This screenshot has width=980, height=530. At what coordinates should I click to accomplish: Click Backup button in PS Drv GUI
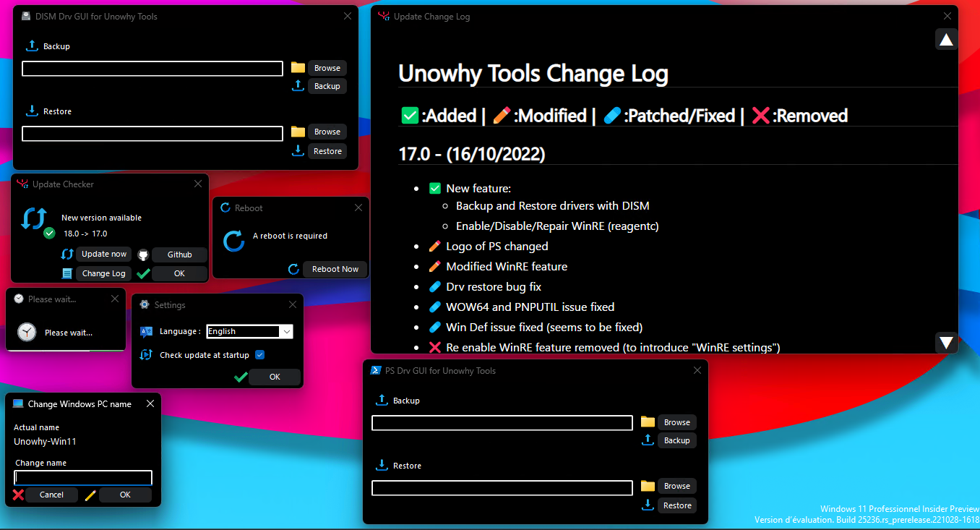pos(677,440)
